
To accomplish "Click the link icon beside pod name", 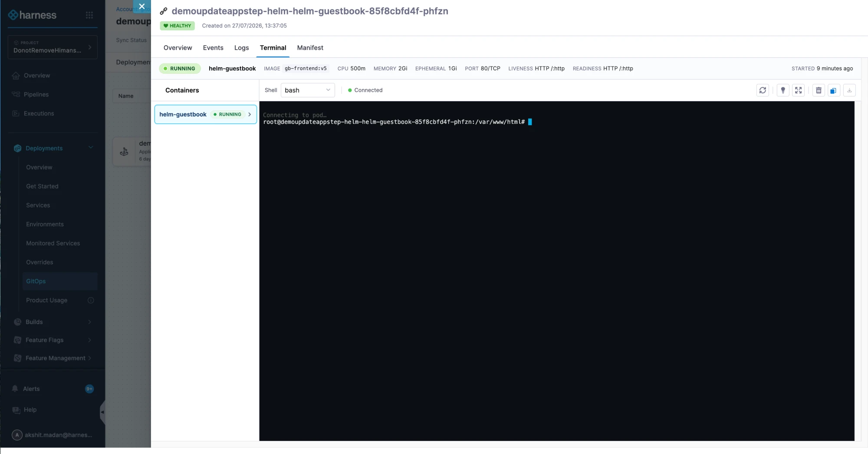I will [164, 11].
